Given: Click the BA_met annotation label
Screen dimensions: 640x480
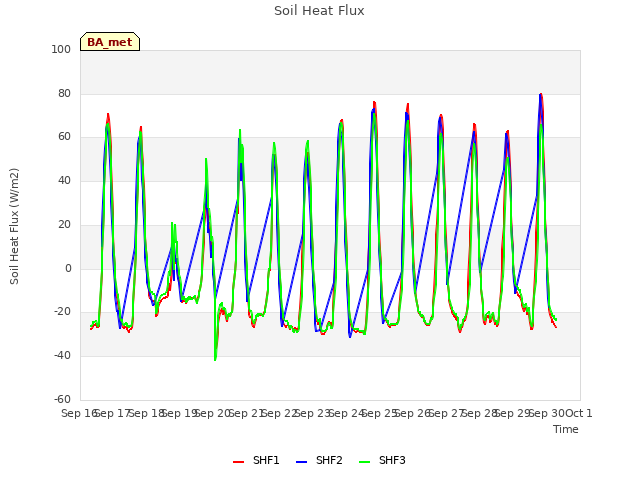Looking at the screenshot, I should tap(110, 42).
